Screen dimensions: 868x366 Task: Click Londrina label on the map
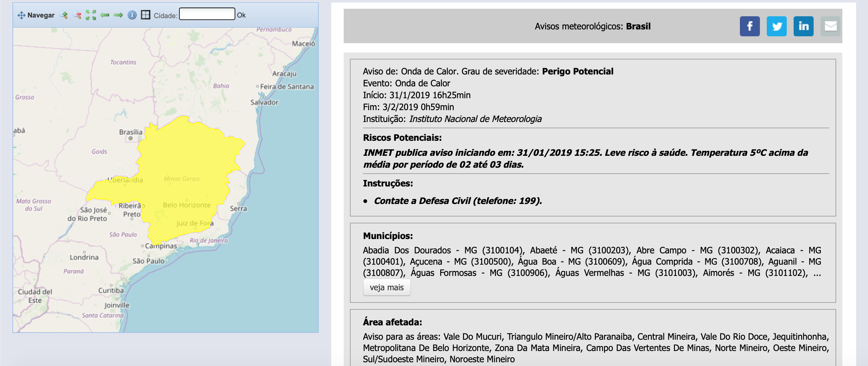coord(84,257)
